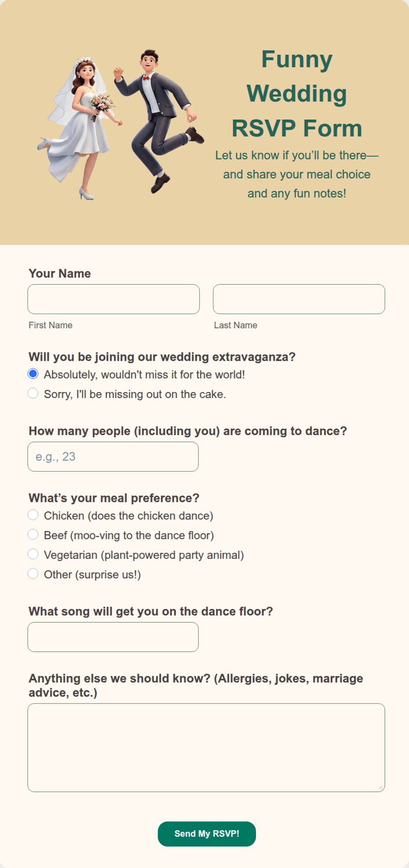
Task: Click the dance floor song input
Action: pos(113,637)
